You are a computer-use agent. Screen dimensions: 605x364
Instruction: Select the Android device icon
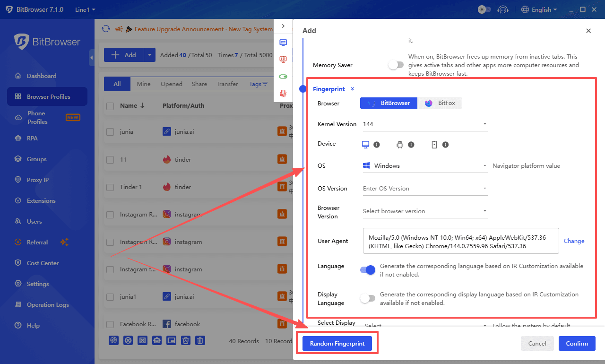click(x=400, y=144)
